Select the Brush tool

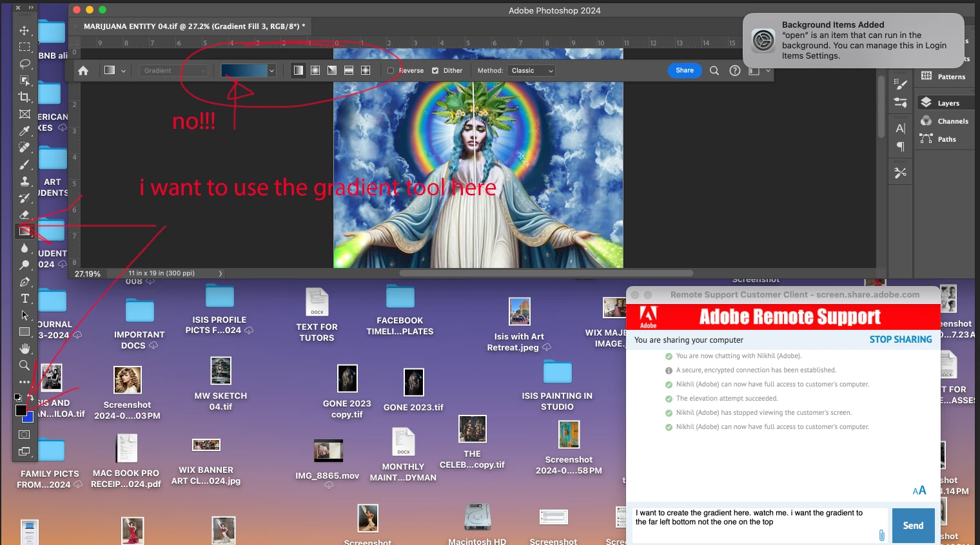coord(24,164)
